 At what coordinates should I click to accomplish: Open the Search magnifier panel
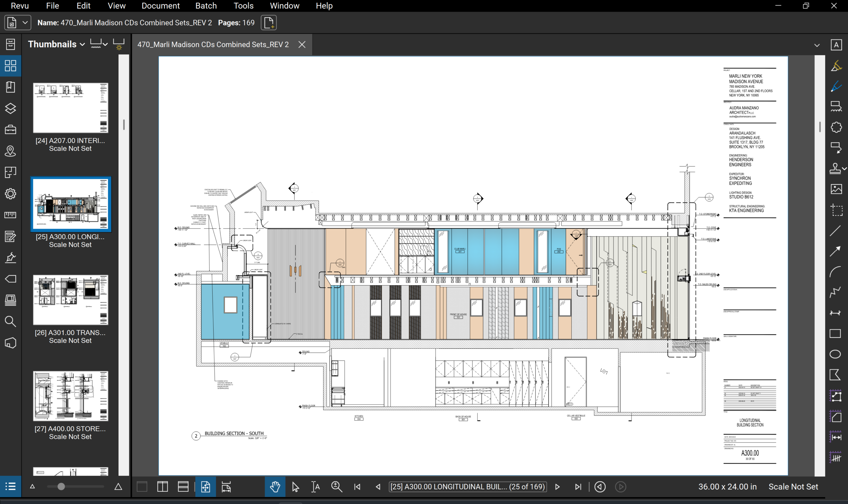tap(11, 321)
